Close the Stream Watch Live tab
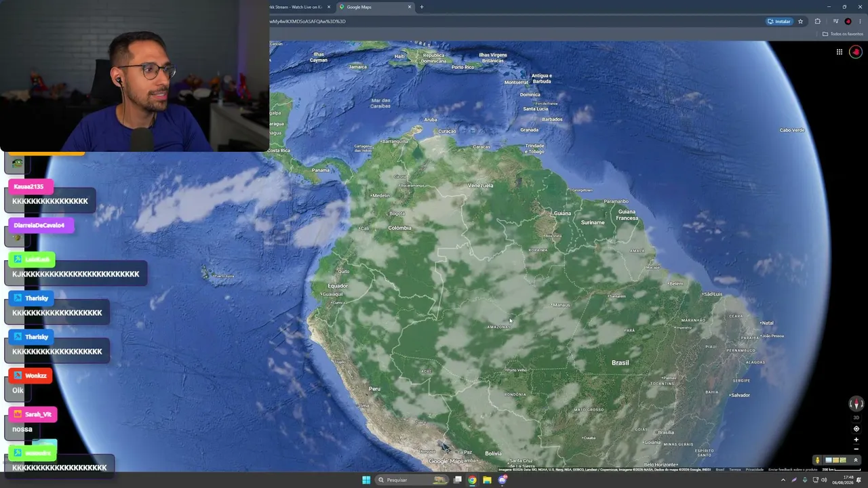 pos(329,7)
